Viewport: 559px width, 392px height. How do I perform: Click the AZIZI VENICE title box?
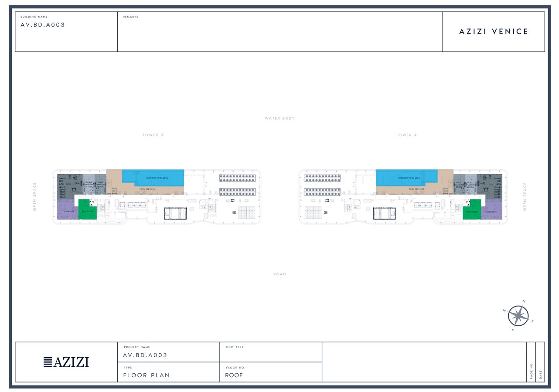(x=493, y=31)
